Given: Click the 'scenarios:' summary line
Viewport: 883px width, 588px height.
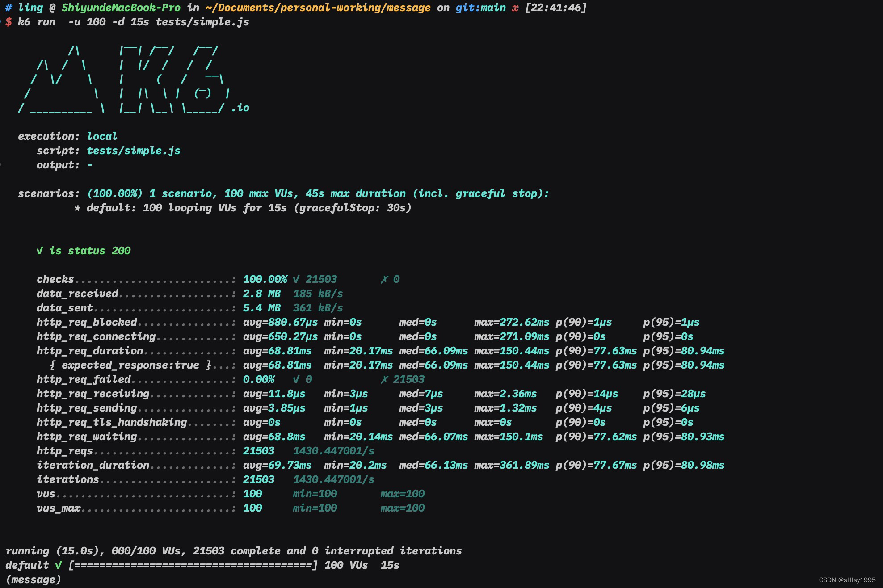Looking at the screenshot, I should click(283, 193).
